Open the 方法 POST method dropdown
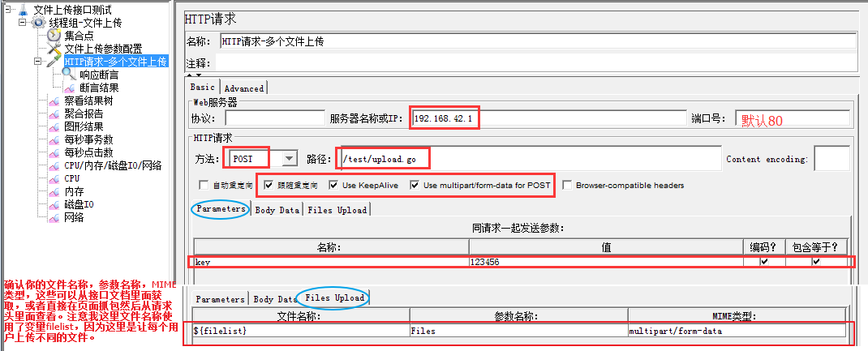Image resolution: width=868 pixels, height=351 pixels. coord(288,159)
